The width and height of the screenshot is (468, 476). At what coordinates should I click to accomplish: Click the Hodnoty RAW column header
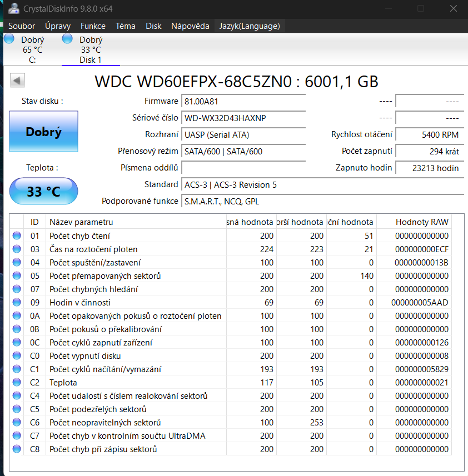tap(414, 222)
